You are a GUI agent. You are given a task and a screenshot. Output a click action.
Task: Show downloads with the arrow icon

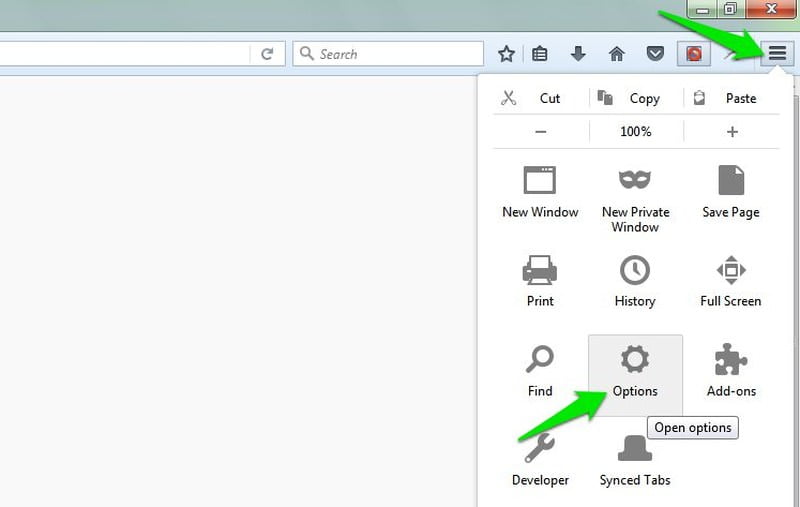(x=578, y=54)
